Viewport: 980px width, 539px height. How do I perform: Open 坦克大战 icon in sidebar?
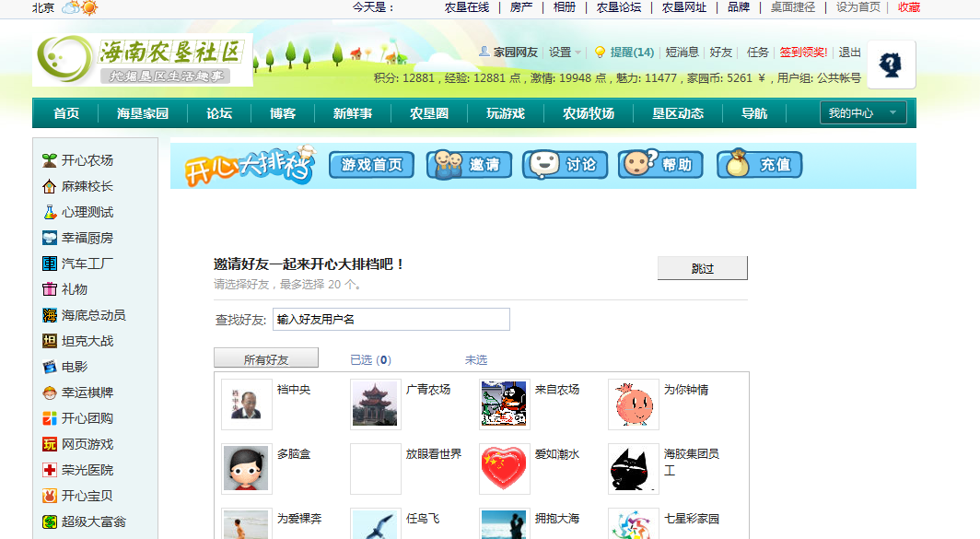coord(50,342)
